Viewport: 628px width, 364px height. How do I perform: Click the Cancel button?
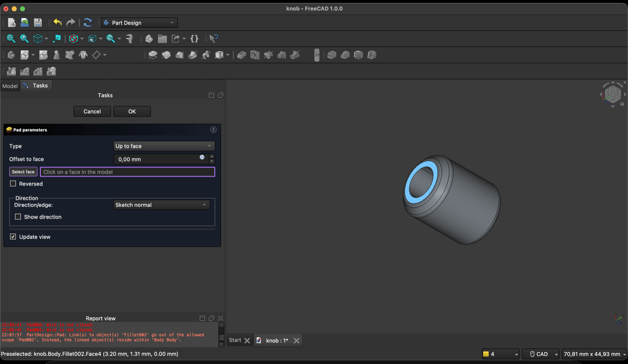coord(92,111)
